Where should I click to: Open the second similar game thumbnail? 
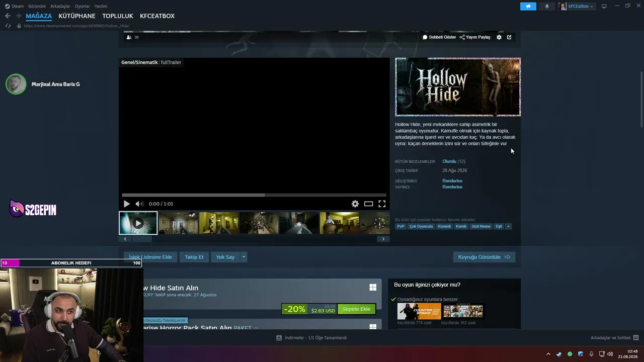click(x=463, y=311)
